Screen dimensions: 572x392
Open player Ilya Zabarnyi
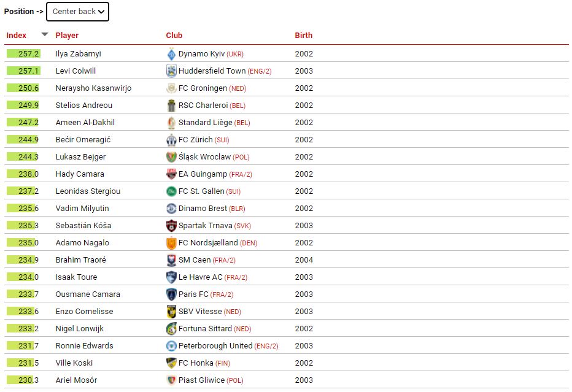point(78,54)
